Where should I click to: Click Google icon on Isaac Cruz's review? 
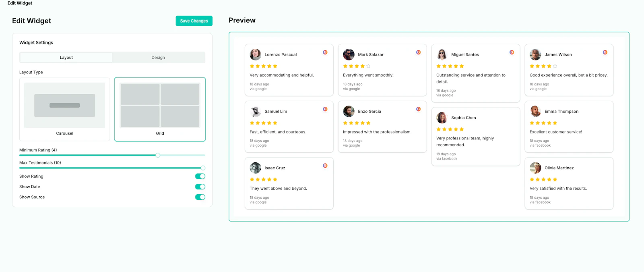[325, 166]
